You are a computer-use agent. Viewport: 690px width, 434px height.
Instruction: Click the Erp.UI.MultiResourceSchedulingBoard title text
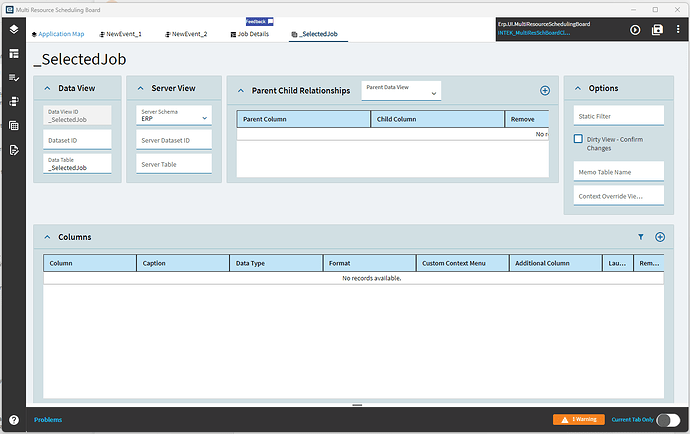[544, 24]
